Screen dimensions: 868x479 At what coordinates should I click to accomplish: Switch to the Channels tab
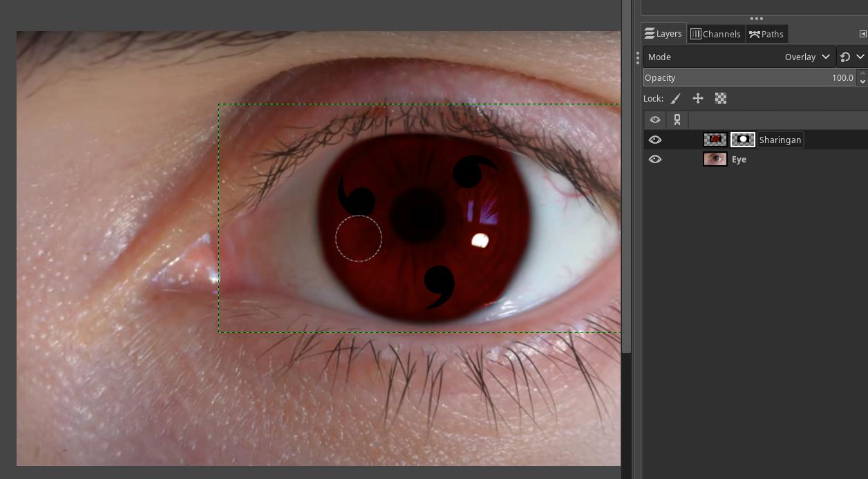(x=716, y=34)
